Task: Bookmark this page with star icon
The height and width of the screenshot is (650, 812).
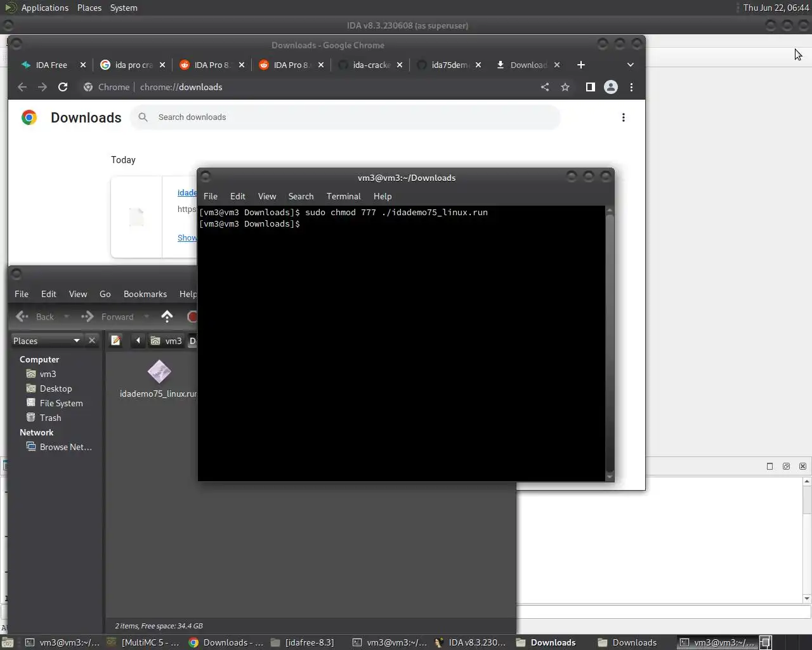Action: pos(565,87)
